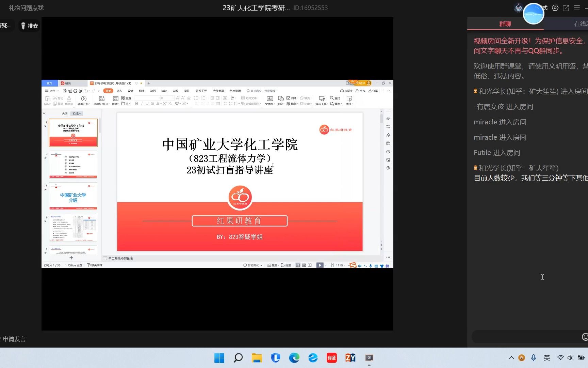The width and height of the screenshot is (588, 368).
Task: Click the 分享 share button
Action: [373, 91]
